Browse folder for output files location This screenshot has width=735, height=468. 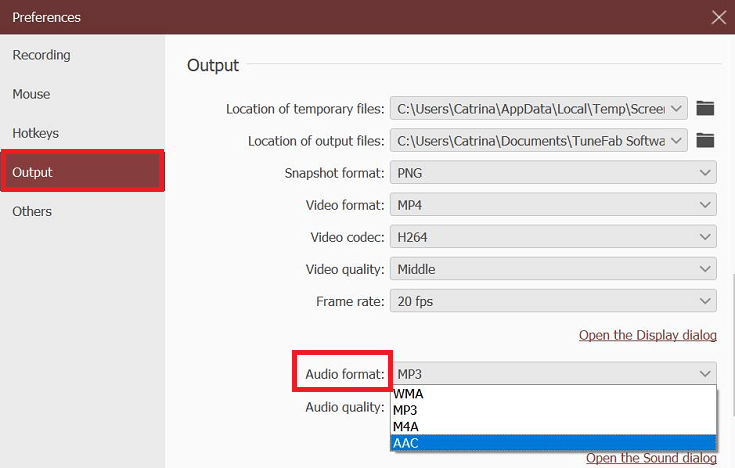pyautogui.click(x=706, y=141)
